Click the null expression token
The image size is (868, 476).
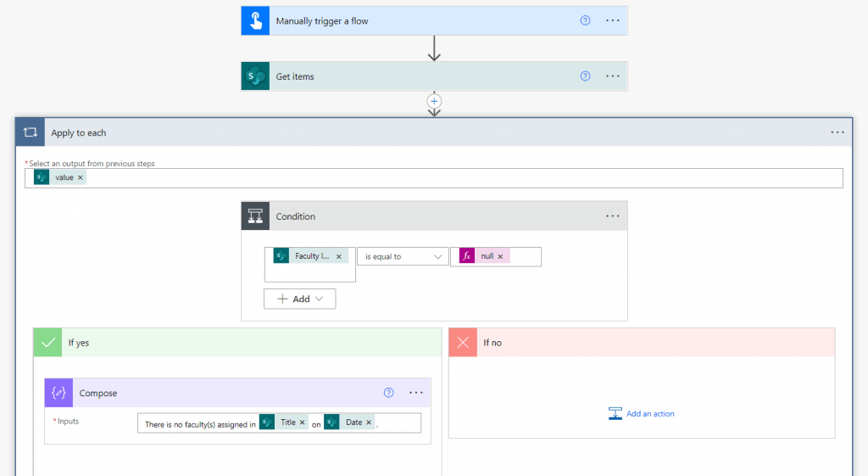tap(484, 256)
